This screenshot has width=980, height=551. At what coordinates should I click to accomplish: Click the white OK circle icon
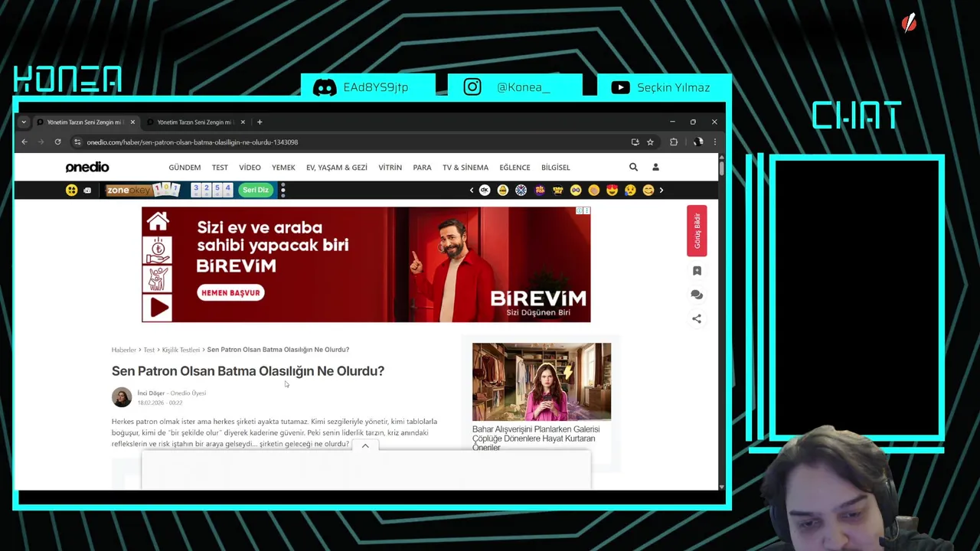pos(485,190)
